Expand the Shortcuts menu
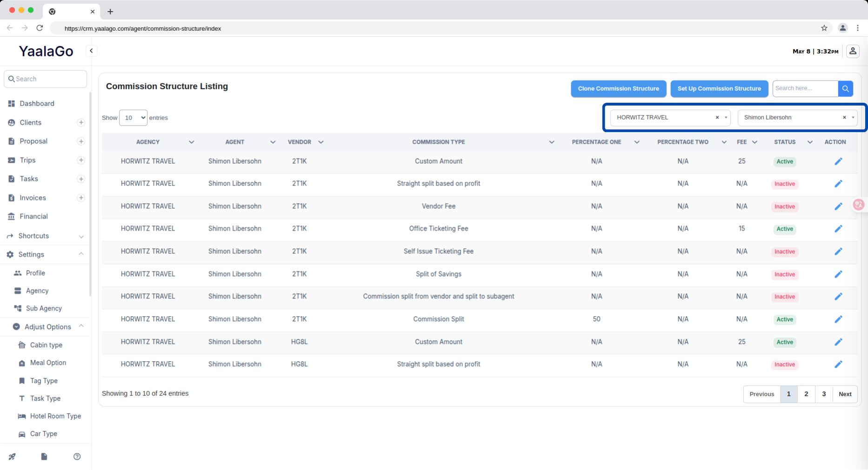Image resolution: width=868 pixels, height=470 pixels. 45,236
